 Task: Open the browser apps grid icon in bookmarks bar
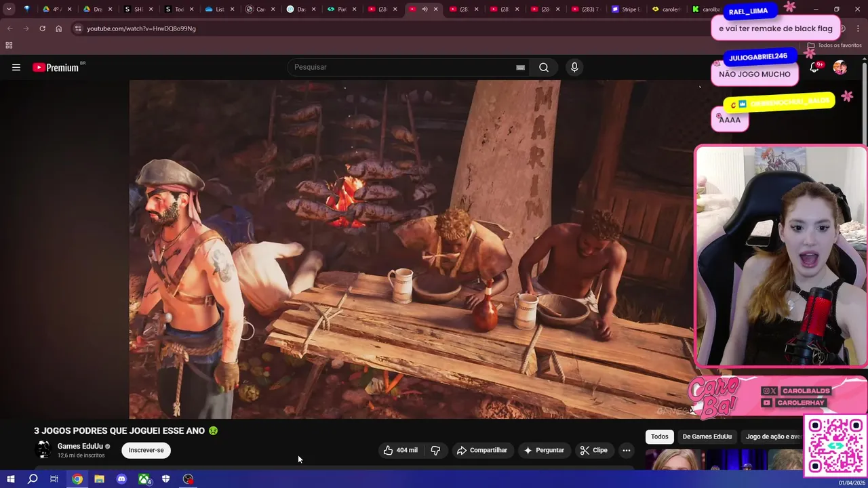[x=9, y=45]
